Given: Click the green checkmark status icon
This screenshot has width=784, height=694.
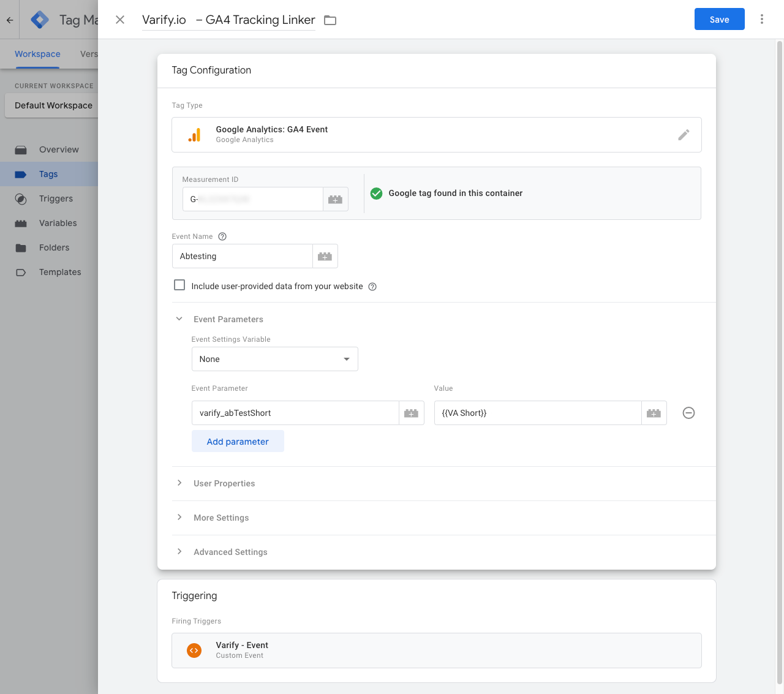Looking at the screenshot, I should 377,193.
